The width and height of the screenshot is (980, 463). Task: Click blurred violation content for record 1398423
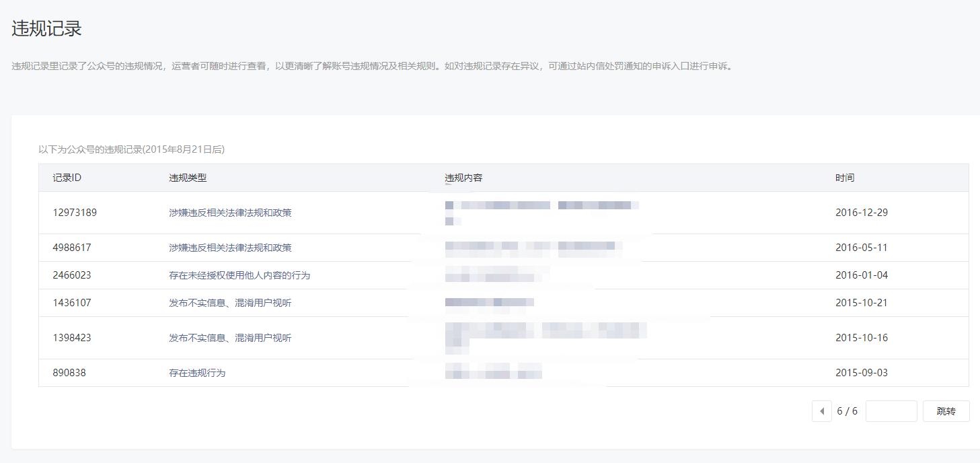[546, 338]
